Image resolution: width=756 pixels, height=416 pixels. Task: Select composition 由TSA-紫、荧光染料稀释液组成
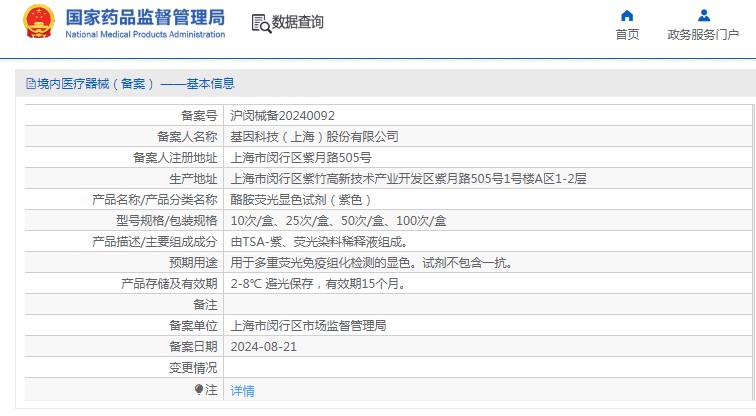click(319, 242)
